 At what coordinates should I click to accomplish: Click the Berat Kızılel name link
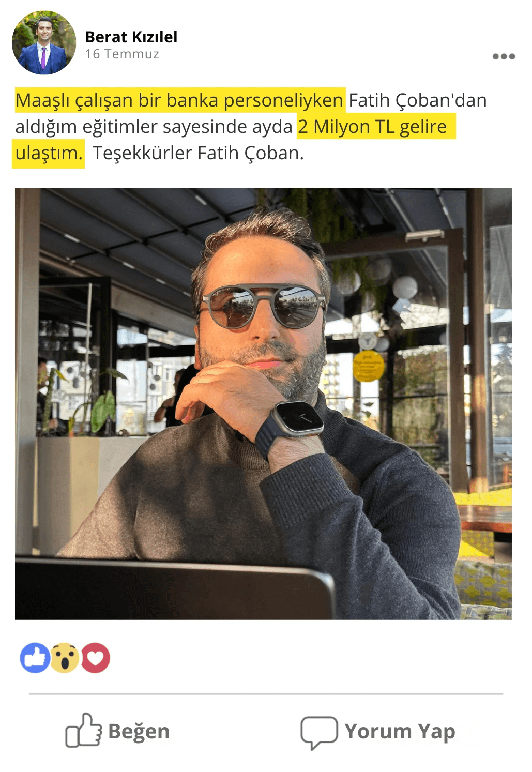point(131,37)
